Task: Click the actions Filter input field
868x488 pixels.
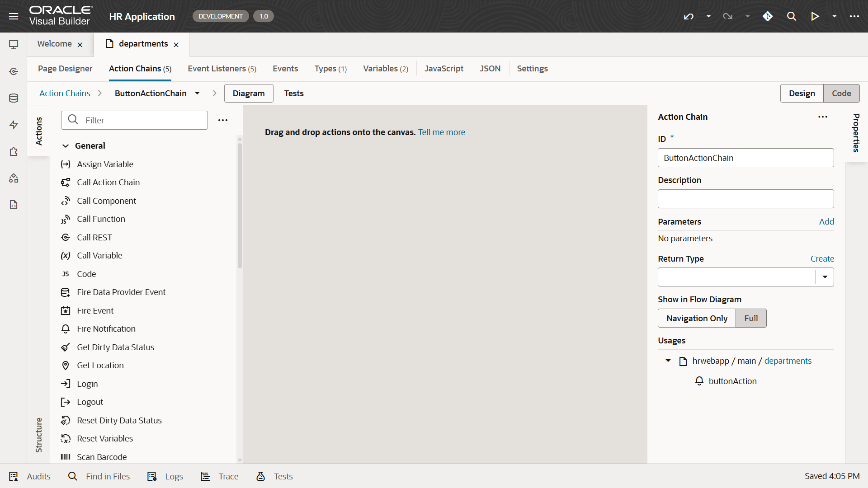Action: [140, 120]
